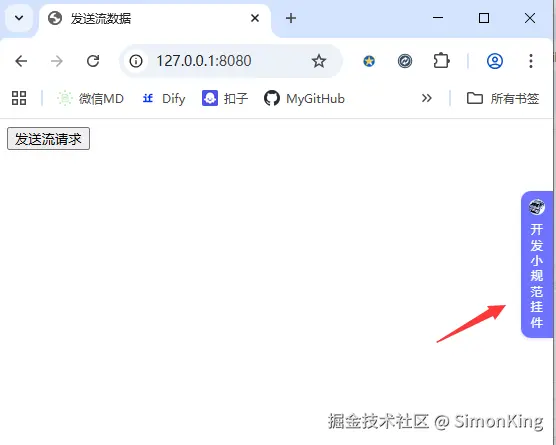Reload the current page
556x445 pixels.
(93, 61)
